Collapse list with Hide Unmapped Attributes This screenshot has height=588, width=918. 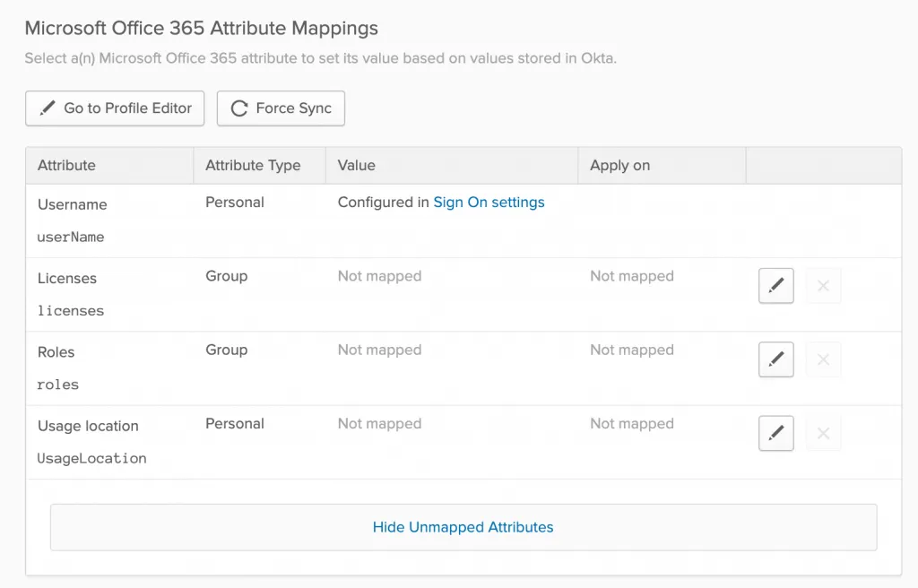tap(463, 527)
